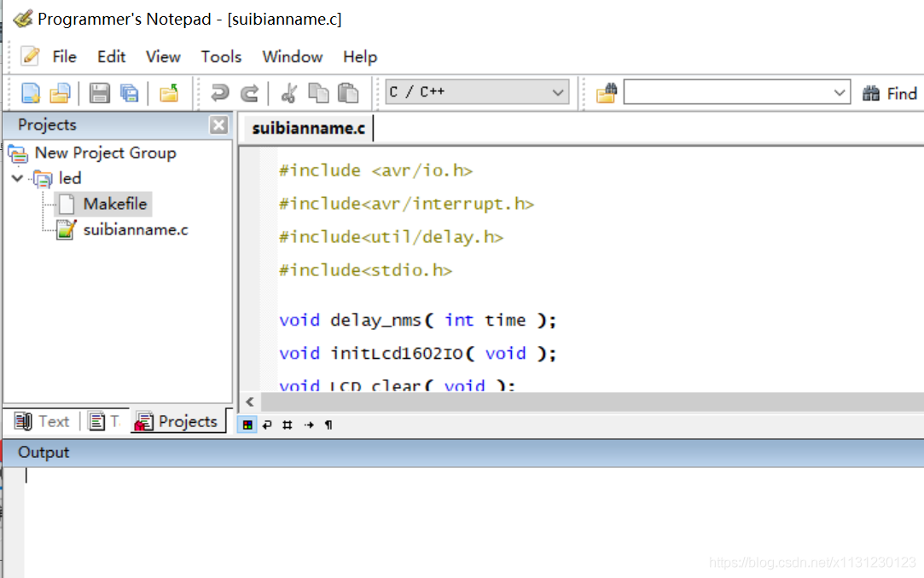Click the led project folder icon
The height and width of the screenshot is (578, 924).
coord(43,178)
